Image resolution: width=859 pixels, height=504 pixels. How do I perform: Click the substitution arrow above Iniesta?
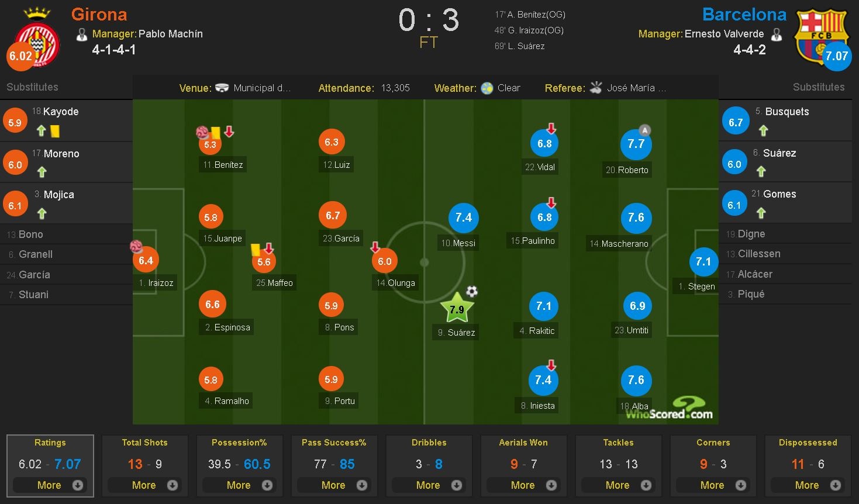pos(551,365)
